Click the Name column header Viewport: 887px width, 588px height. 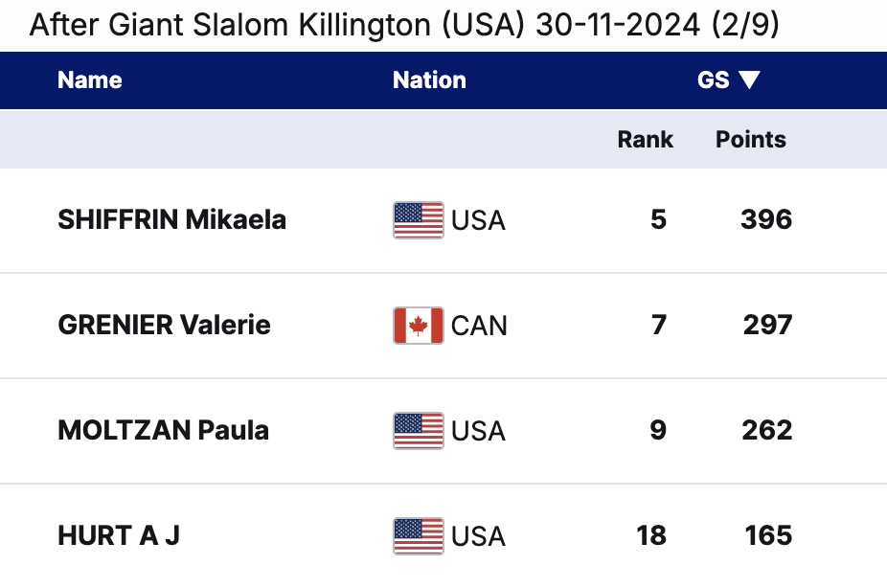[x=90, y=80]
